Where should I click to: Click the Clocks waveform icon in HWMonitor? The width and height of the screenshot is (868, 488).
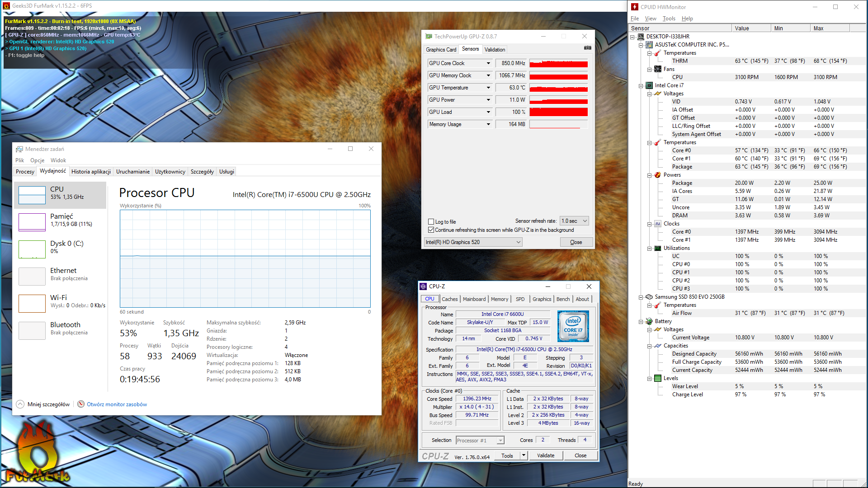pyautogui.click(x=658, y=224)
